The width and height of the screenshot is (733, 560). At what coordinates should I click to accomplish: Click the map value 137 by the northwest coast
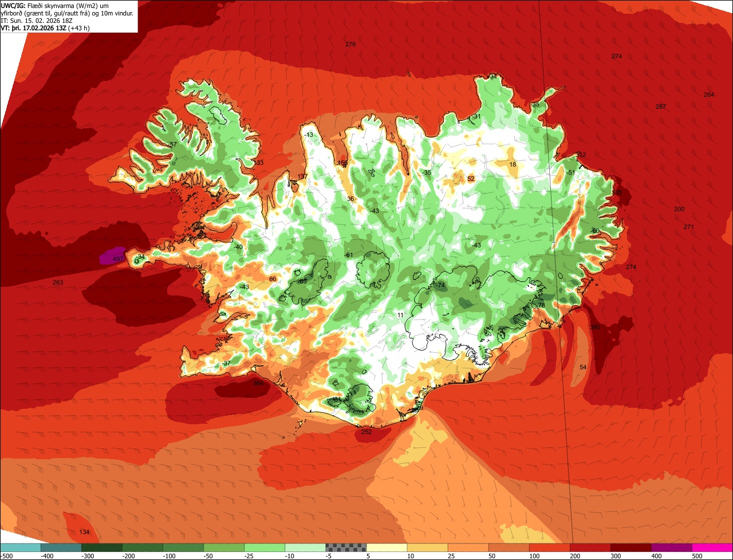tap(303, 176)
